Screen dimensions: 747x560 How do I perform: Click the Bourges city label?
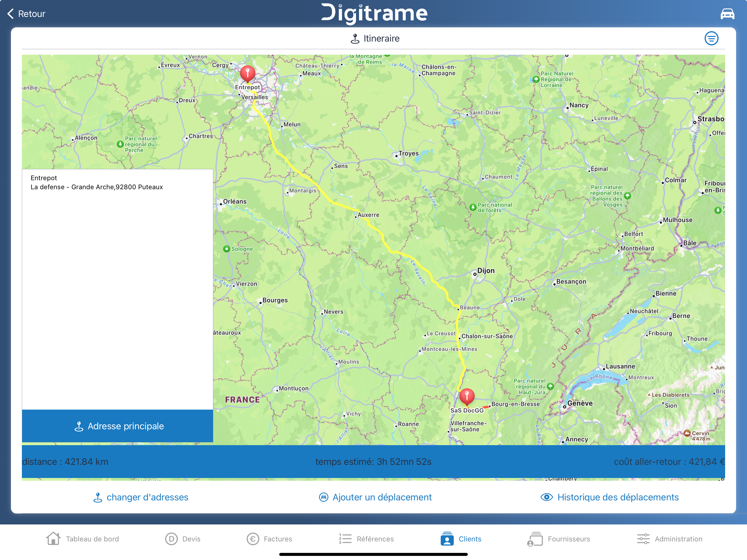tap(275, 300)
